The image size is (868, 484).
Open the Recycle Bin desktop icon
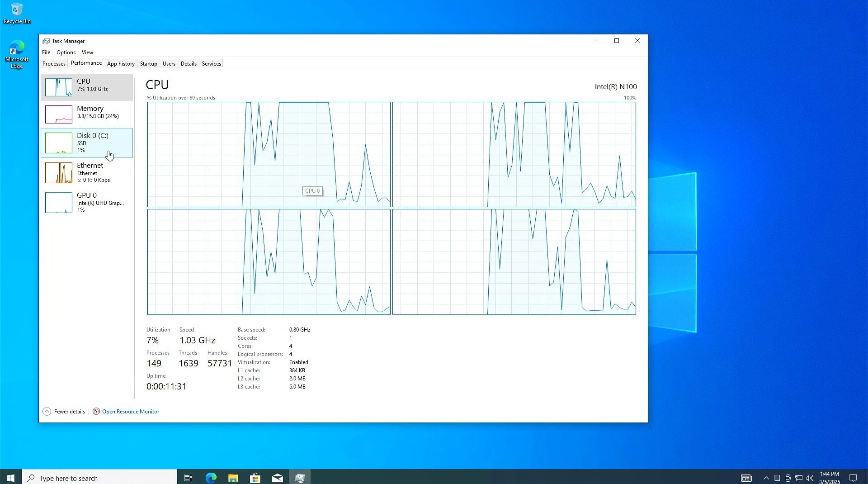click(x=17, y=13)
